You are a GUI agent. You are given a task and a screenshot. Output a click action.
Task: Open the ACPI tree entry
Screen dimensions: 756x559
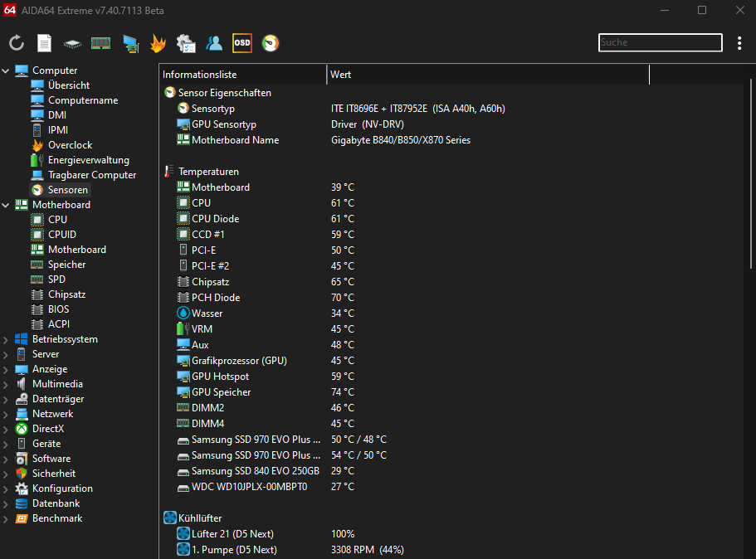click(x=51, y=324)
